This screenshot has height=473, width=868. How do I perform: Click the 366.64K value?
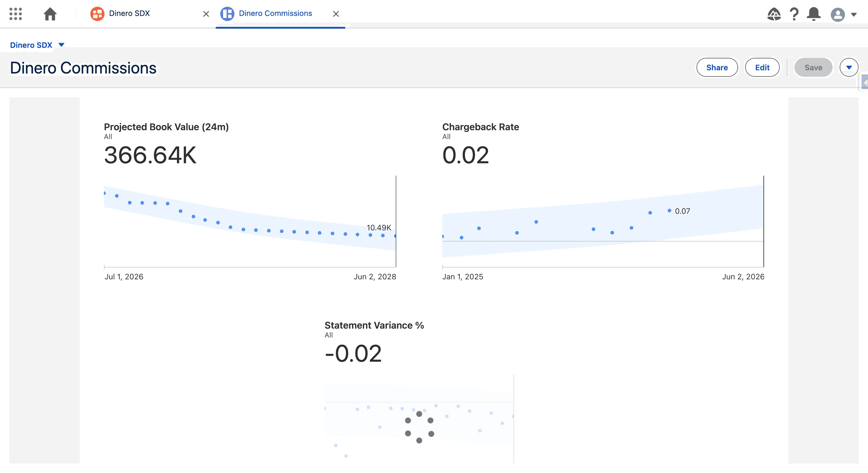(150, 155)
